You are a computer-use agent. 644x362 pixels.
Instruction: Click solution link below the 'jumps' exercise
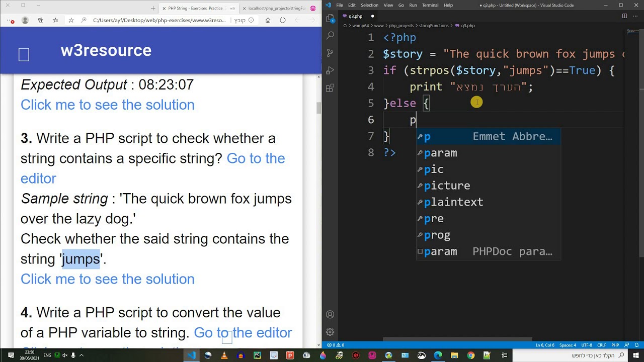point(108,279)
